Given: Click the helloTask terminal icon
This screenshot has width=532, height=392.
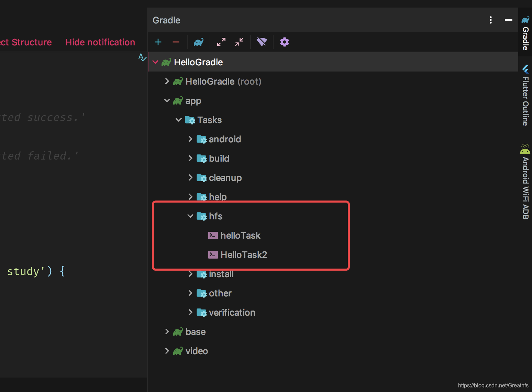Looking at the screenshot, I should [213, 235].
